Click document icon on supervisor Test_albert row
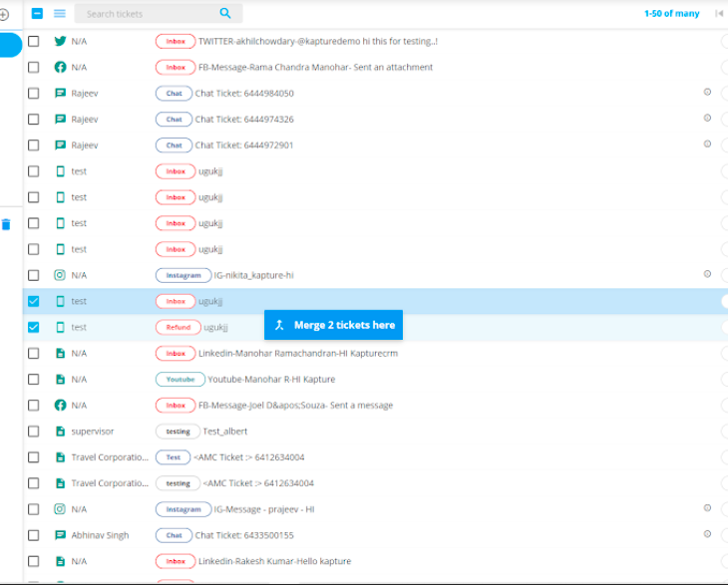Image resolution: width=728 pixels, height=585 pixels. click(60, 431)
